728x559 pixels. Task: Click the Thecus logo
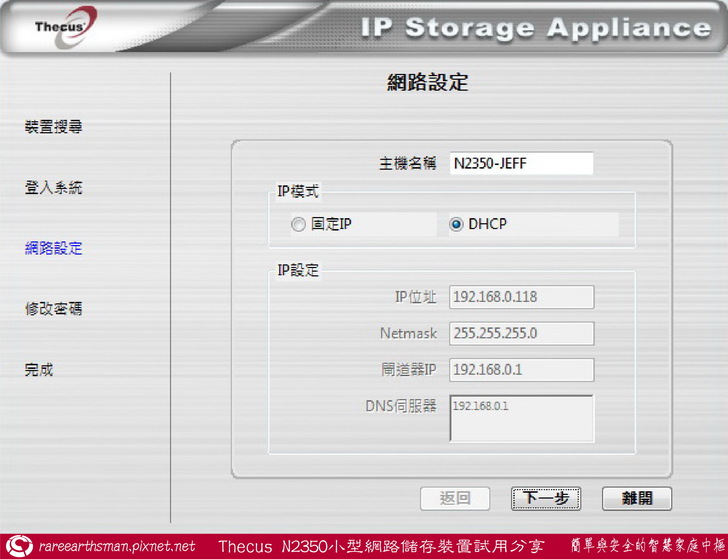66,27
